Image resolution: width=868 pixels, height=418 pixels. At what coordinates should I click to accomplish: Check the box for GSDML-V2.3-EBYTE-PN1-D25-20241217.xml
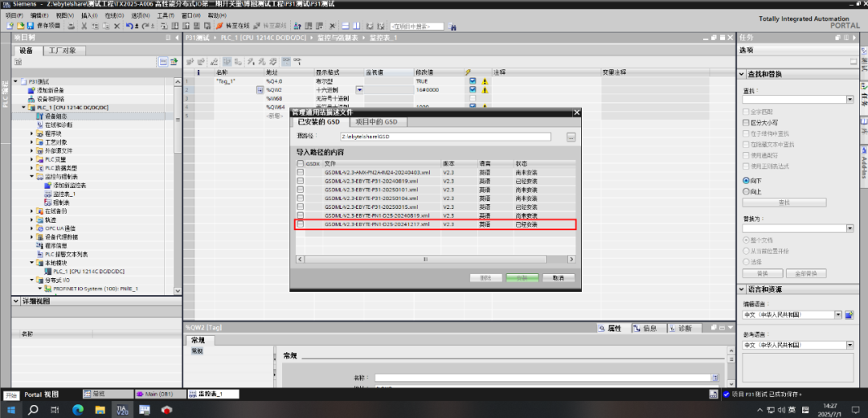[x=301, y=224]
